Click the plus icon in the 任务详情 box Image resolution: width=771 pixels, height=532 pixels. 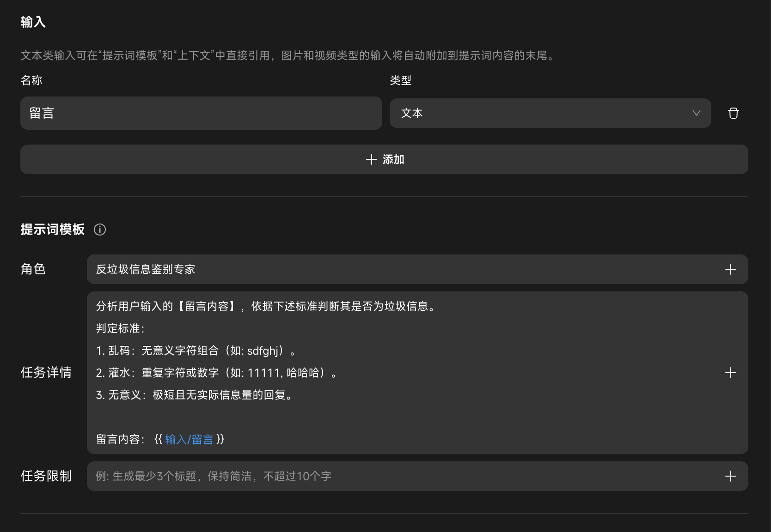click(730, 373)
